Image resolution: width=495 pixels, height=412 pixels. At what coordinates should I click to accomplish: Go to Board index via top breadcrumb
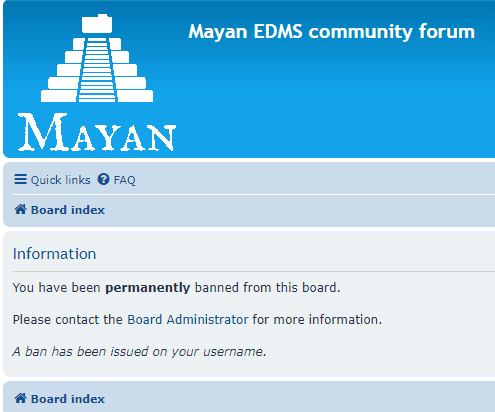[60, 210]
